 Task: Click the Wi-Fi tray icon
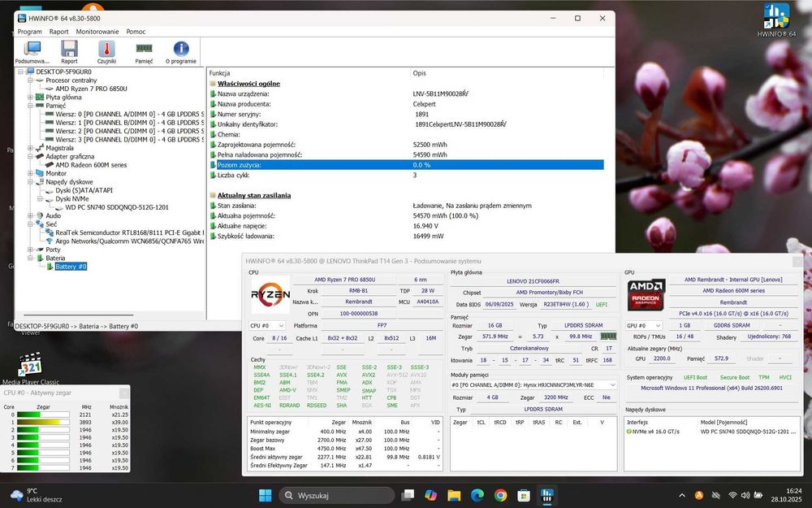(732, 496)
